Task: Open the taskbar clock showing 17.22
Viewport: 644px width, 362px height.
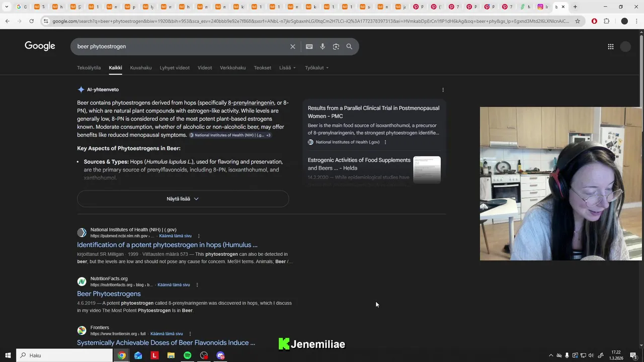Action: tap(616, 355)
